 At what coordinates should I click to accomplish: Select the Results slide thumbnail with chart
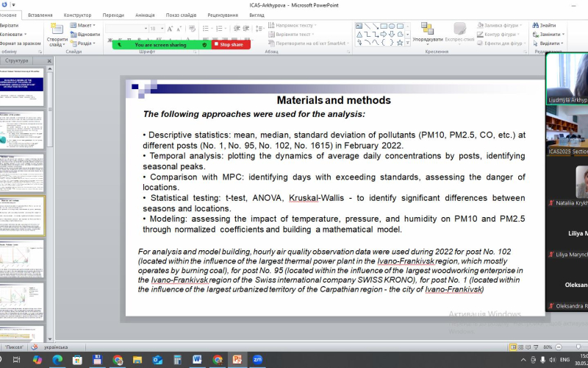pos(22,259)
